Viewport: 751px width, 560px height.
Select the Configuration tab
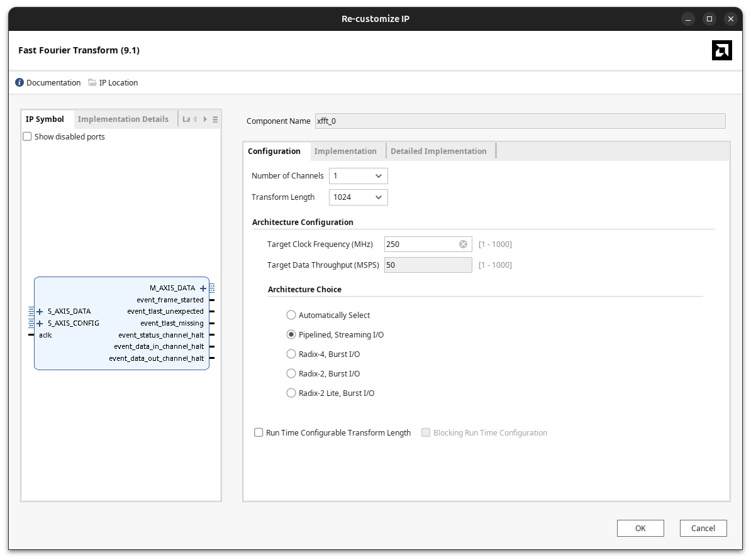[274, 151]
